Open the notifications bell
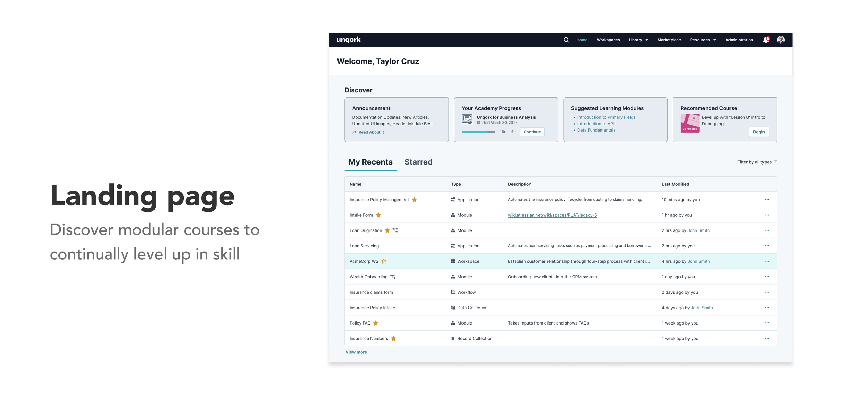Image resolution: width=868 pixels, height=395 pixels. tap(766, 40)
